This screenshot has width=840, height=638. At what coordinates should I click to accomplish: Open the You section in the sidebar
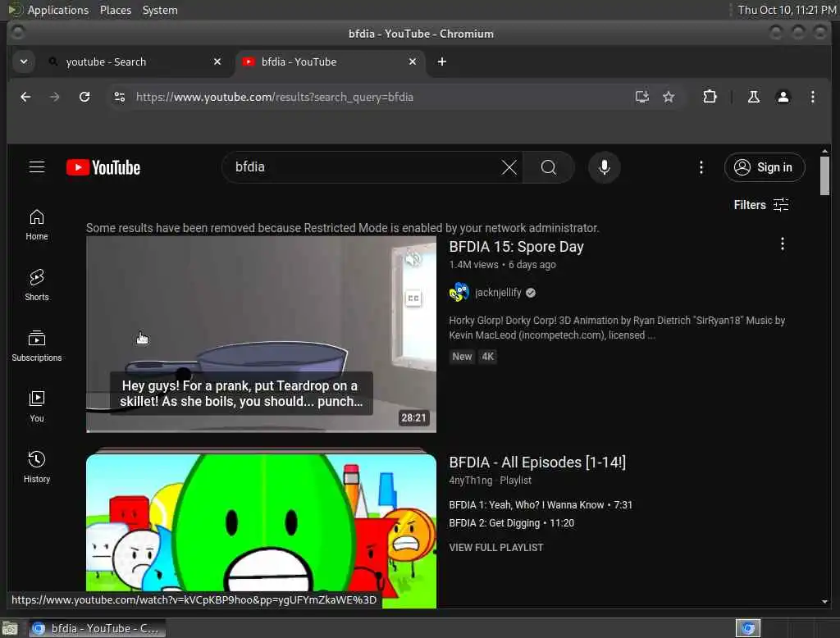36,407
